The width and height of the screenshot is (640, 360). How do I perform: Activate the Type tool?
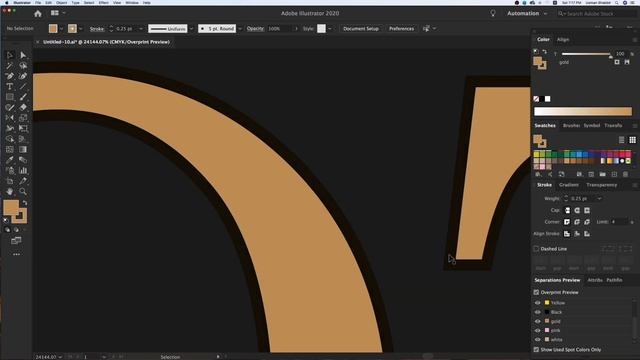[10, 87]
